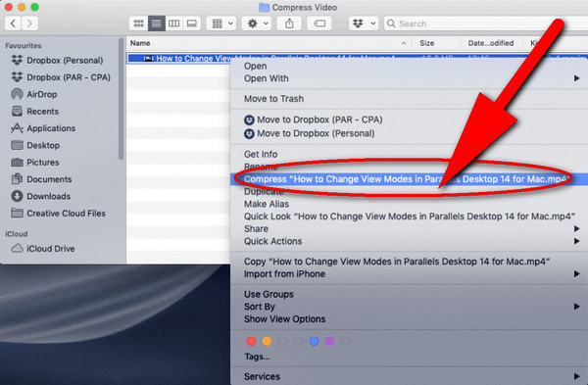Apply the purple tag color
This screenshot has height=385, width=588.
(329, 341)
